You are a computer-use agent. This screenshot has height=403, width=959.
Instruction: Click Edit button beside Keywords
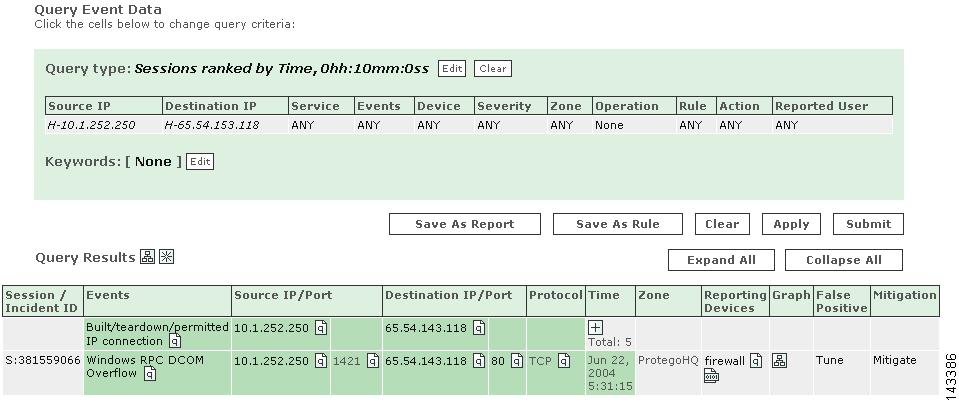(x=200, y=162)
